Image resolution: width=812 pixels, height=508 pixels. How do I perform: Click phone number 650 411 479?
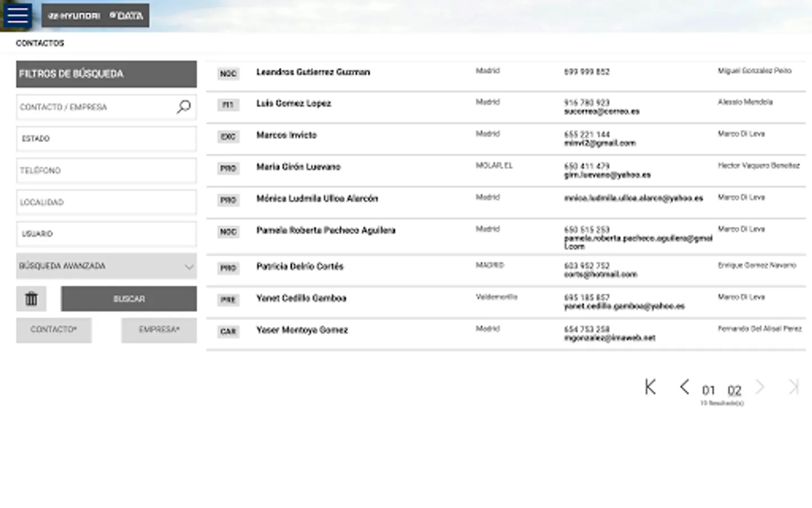[586, 166]
